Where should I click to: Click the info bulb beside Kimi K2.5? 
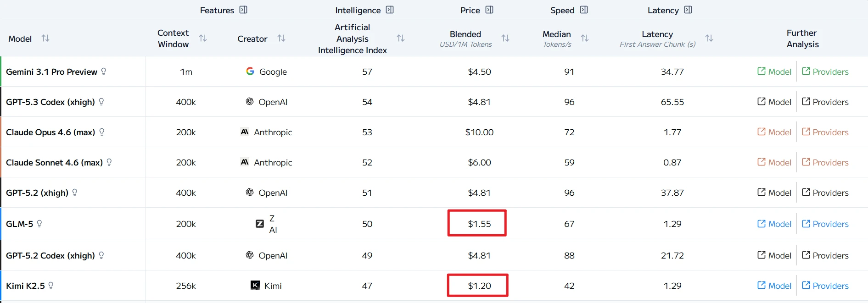click(x=51, y=286)
